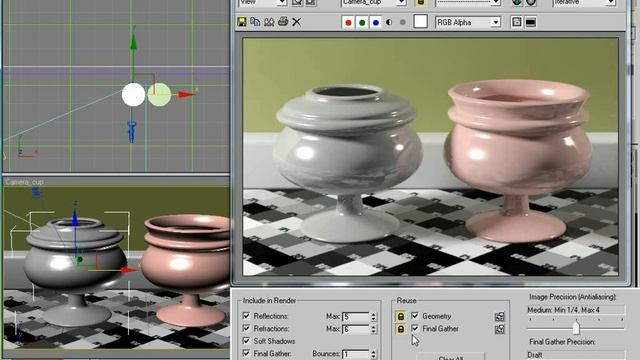Toggle the red channel display
This screenshot has height=360, width=640.
[x=348, y=22]
